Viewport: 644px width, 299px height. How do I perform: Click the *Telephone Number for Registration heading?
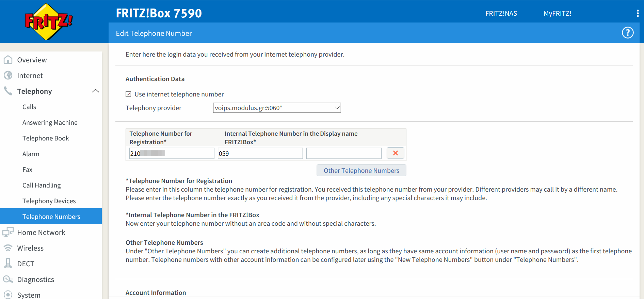(179, 181)
